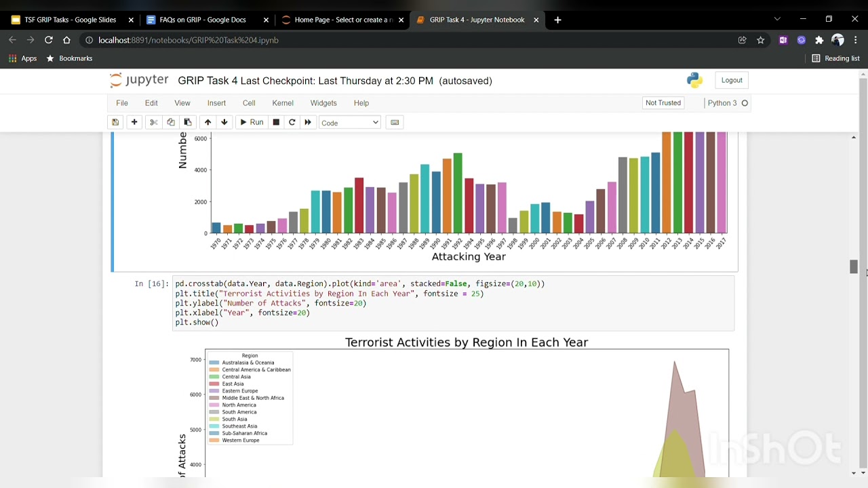Open the Bookmarks folder in bookmarks bar

coord(69,58)
